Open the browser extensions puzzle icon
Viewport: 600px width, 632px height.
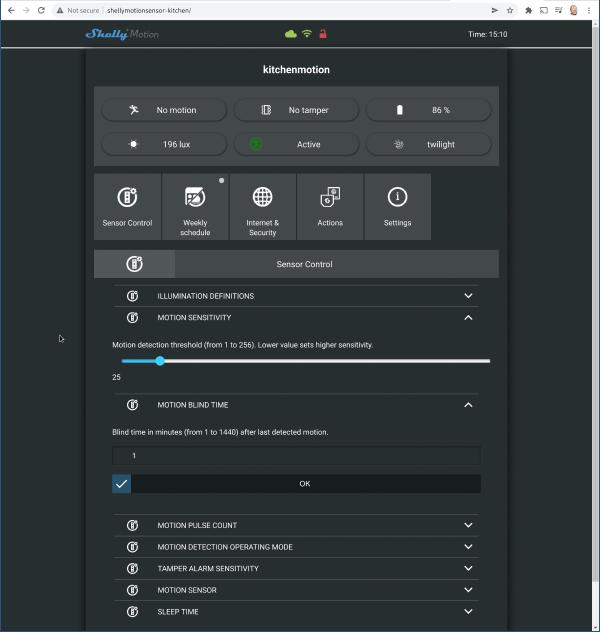tap(528, 10)
